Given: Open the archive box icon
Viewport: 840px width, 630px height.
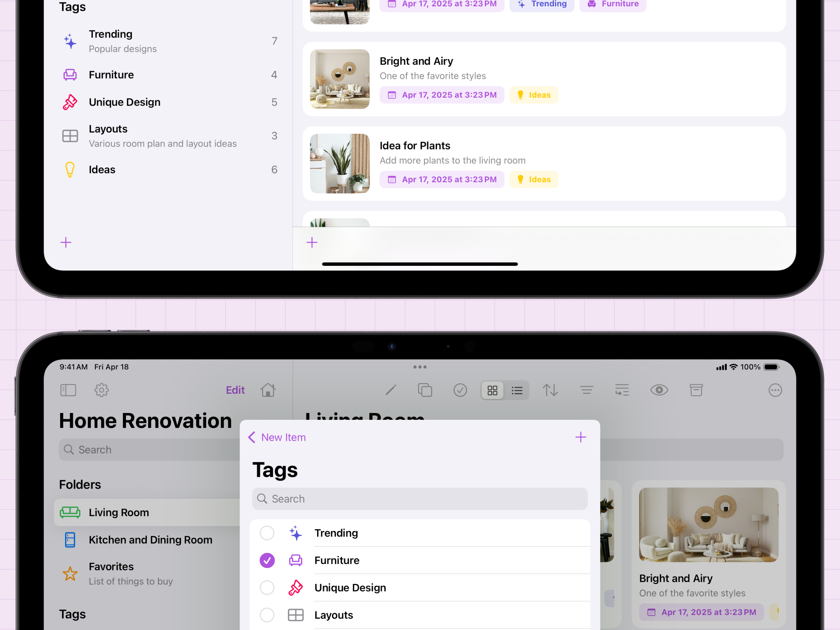Looking at the screenshot, I should (x=696, y=390).
